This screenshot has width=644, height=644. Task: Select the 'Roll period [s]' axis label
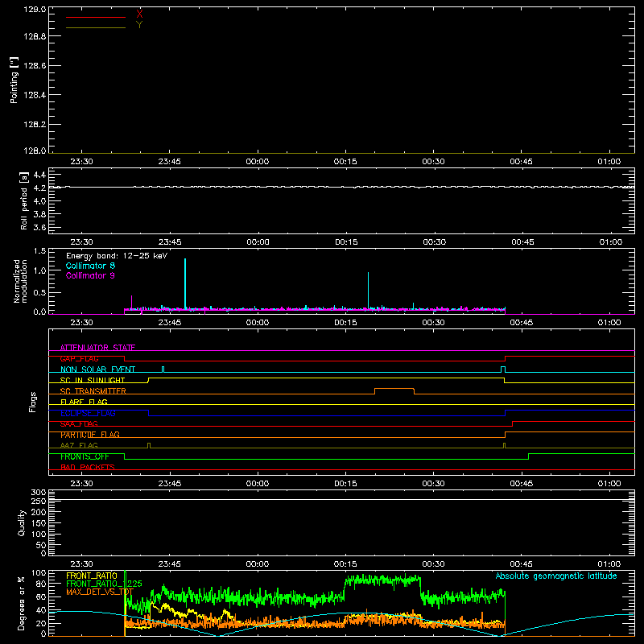[x=24, y=200]
